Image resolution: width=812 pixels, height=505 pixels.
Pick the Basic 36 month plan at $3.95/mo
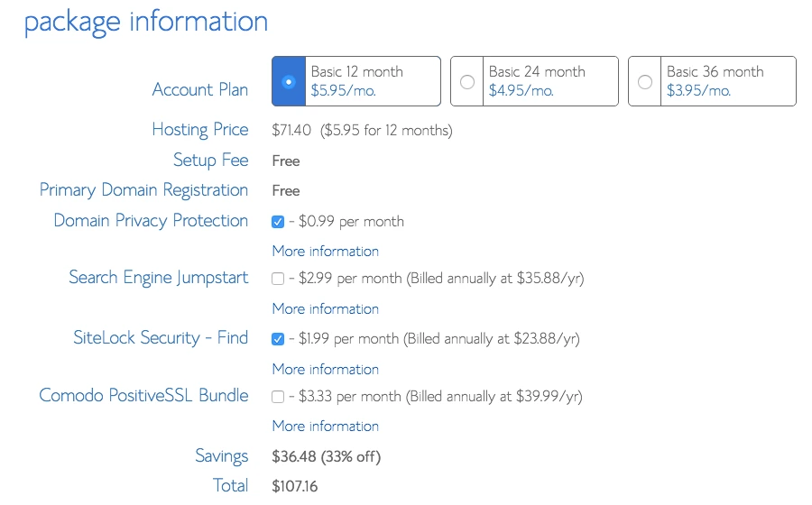pos(644,81)
